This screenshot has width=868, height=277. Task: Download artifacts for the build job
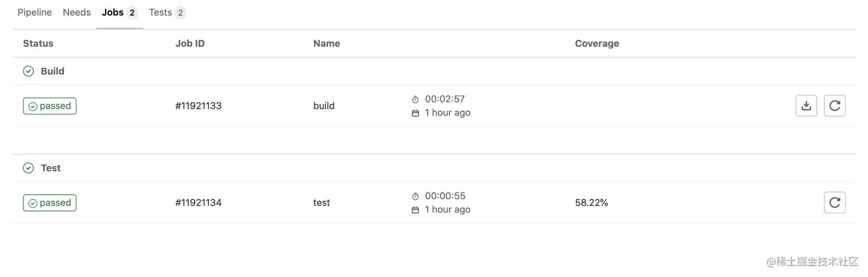point(806,106)
